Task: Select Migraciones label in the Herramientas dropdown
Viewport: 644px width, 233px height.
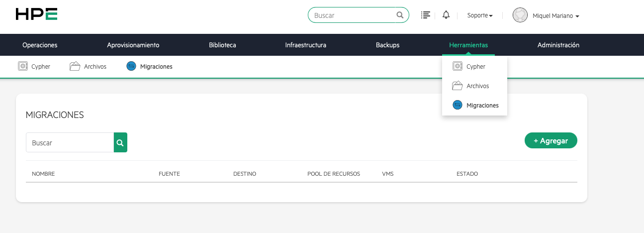Action: (482, 106)
